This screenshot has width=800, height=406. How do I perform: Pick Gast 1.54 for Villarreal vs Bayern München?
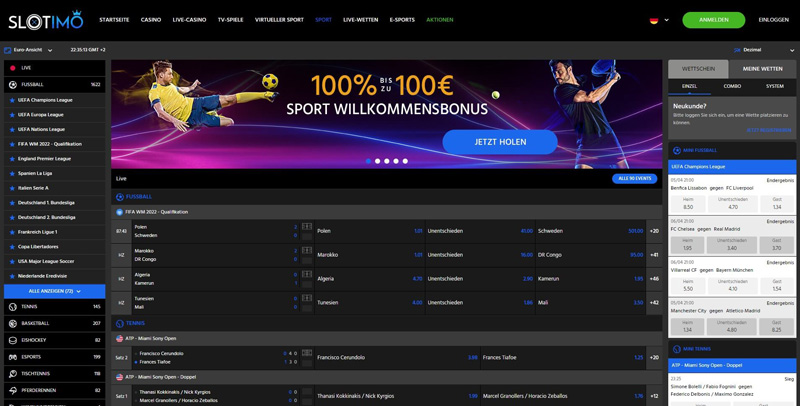[777, 286]
